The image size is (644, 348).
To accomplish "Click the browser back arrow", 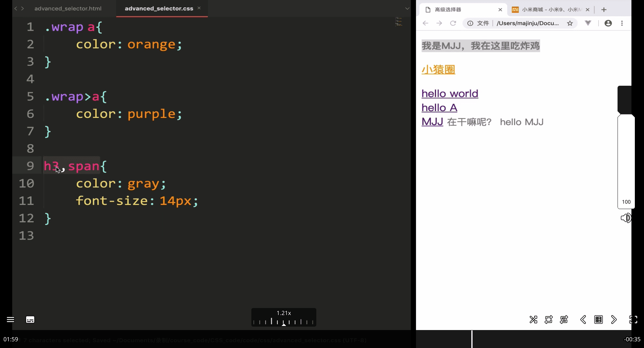I will point(425,23).
